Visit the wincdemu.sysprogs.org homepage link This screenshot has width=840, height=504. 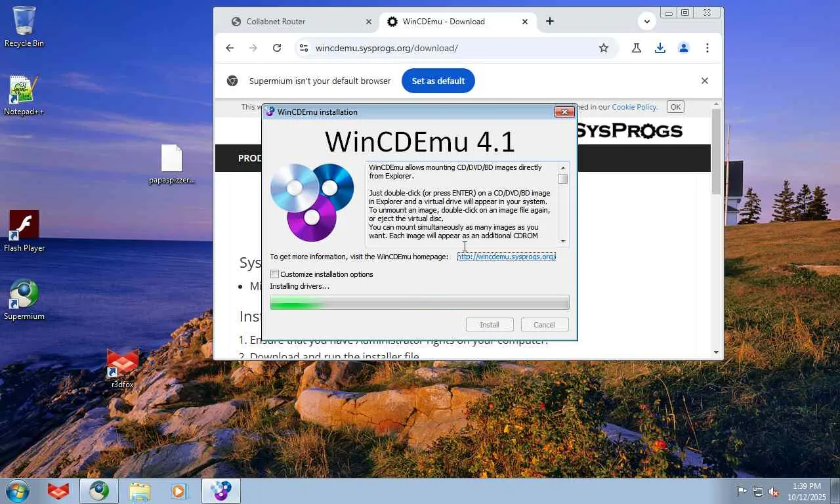tap(507, 257)
